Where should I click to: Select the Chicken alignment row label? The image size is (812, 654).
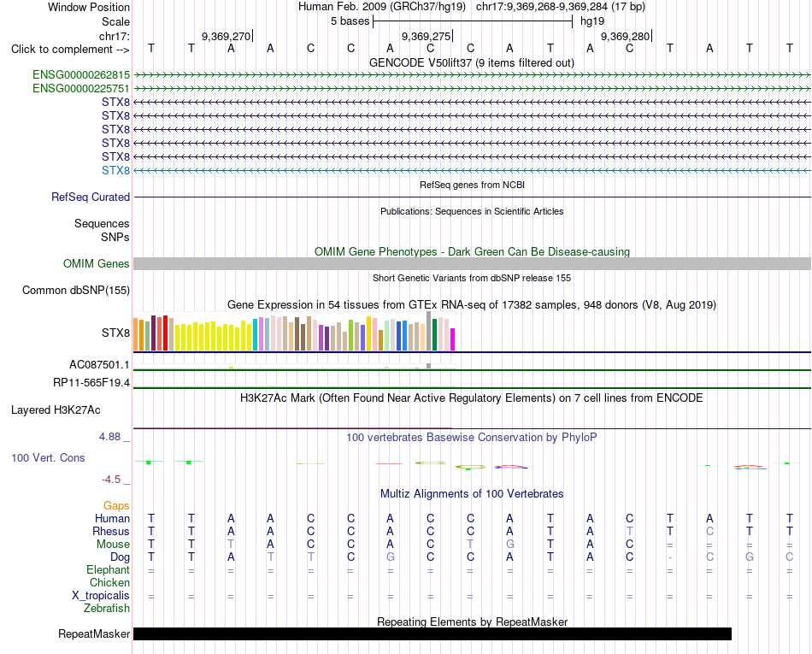[109, 583]
